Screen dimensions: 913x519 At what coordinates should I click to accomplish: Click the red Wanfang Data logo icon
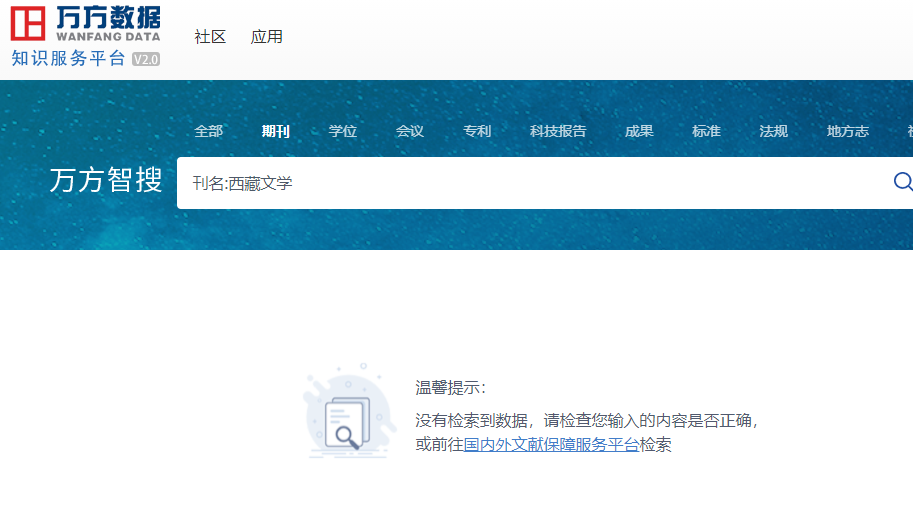pos(29,23)
